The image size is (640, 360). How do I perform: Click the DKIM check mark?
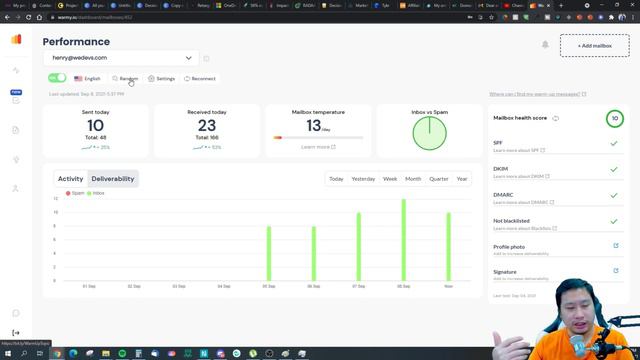[x=614, y=169]
